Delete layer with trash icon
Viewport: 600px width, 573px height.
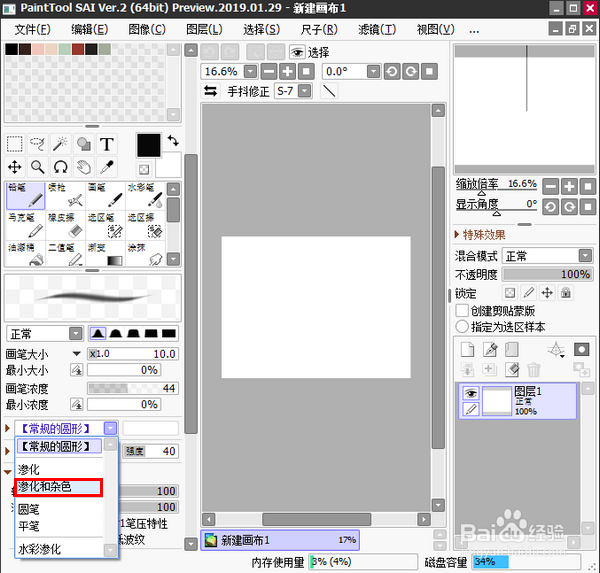[533, 370]
